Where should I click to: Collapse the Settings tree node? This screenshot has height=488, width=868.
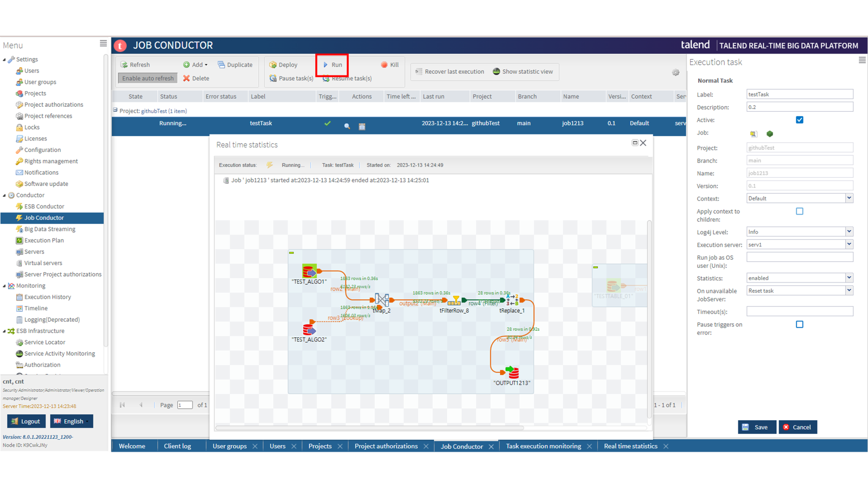4,60
